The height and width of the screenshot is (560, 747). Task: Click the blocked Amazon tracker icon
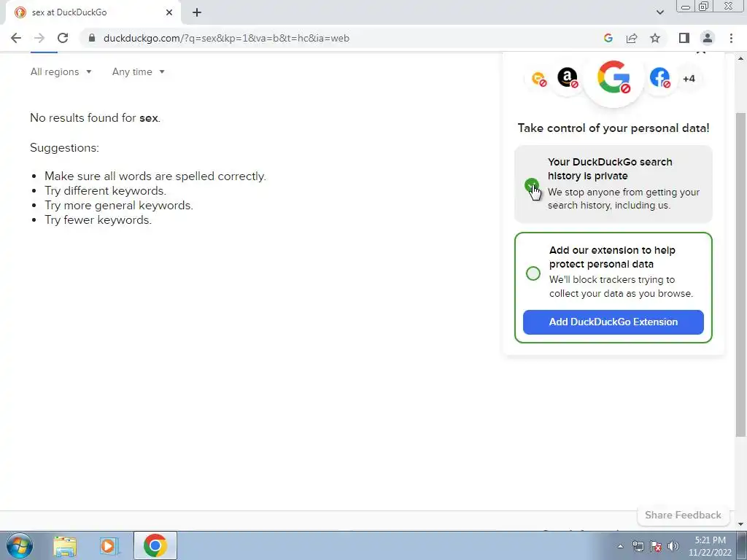pyautogui.click(x=568, y=78)
